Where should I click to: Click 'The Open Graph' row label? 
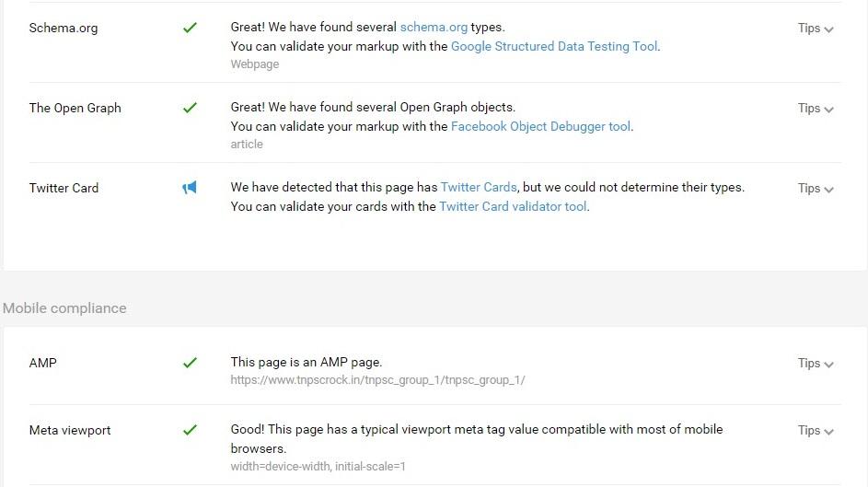coord(75,109)
